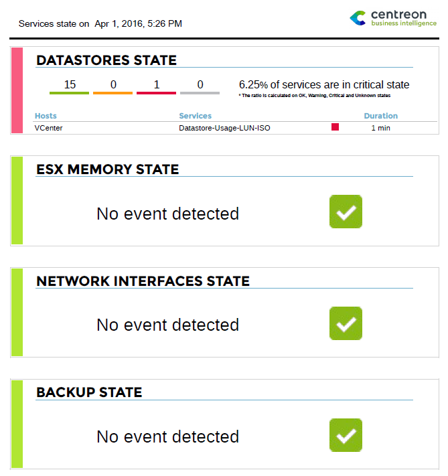Click the pink Datastores State side bar
The image size is (448, 476).
click(x=17, y=90)
